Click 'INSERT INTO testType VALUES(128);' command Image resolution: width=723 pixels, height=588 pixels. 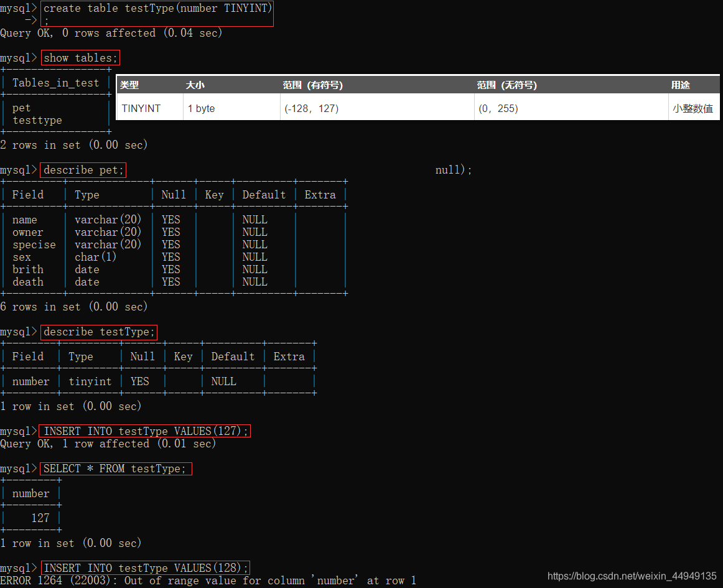pos(145,567)
